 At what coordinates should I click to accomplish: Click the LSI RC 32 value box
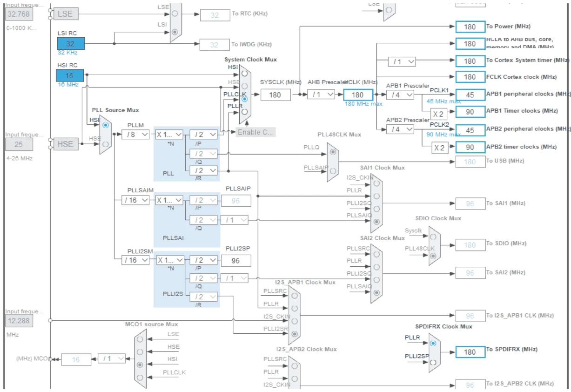coord(71,43)
